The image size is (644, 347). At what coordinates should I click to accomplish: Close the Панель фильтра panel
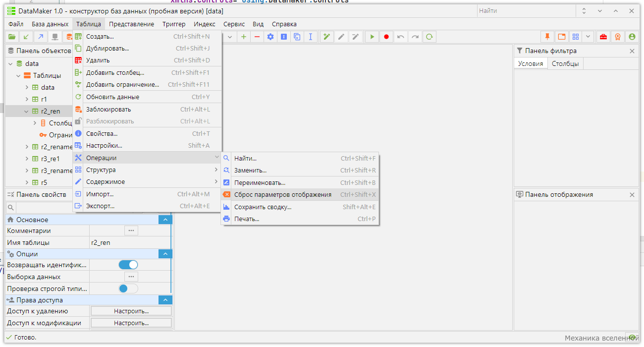tap(632, 51)
